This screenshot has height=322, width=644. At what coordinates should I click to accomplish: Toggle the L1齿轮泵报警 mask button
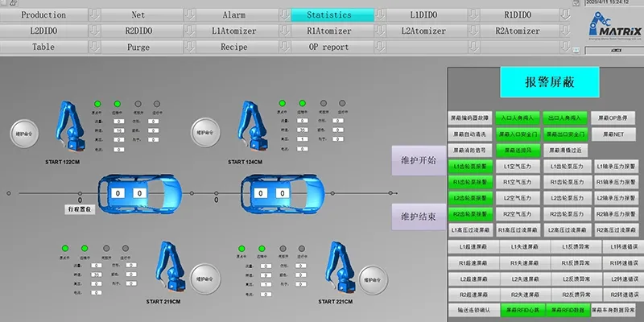coord(470,167)
